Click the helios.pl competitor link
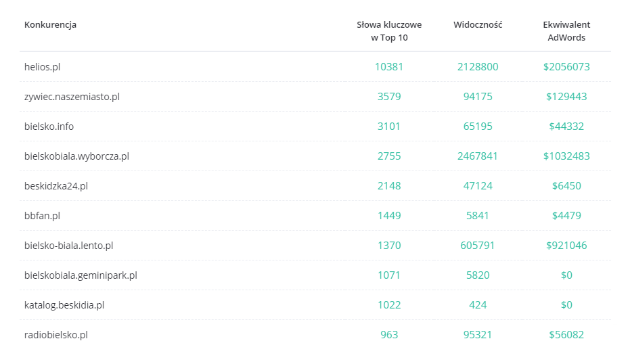Viewport: 628px width, 364px height. point(42,67)
